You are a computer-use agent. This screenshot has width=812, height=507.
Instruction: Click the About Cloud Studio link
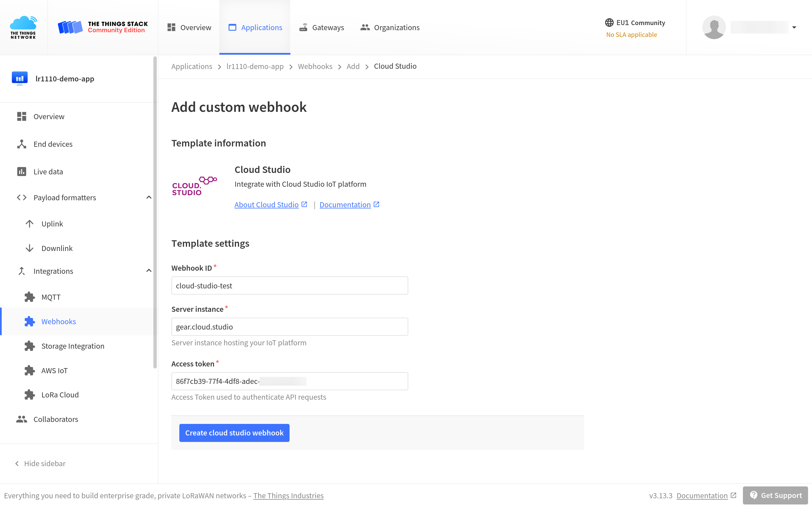tap(266, 204)
